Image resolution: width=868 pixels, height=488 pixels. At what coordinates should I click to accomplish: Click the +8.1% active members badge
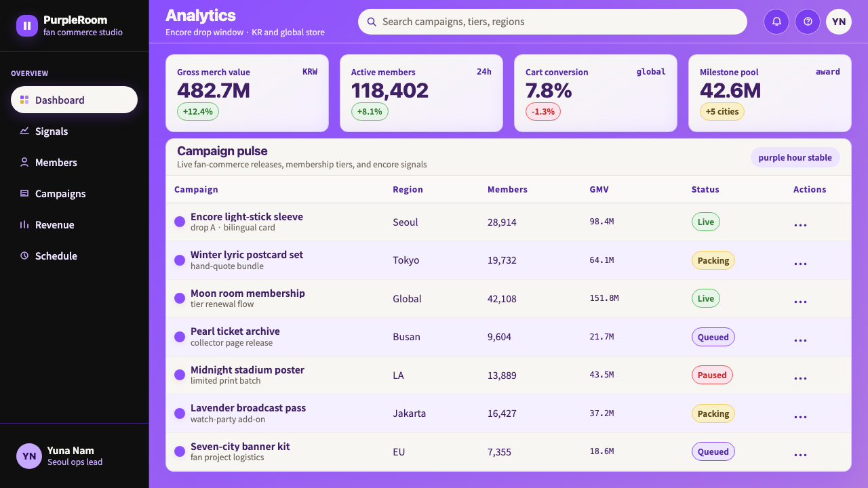(370, 111)
